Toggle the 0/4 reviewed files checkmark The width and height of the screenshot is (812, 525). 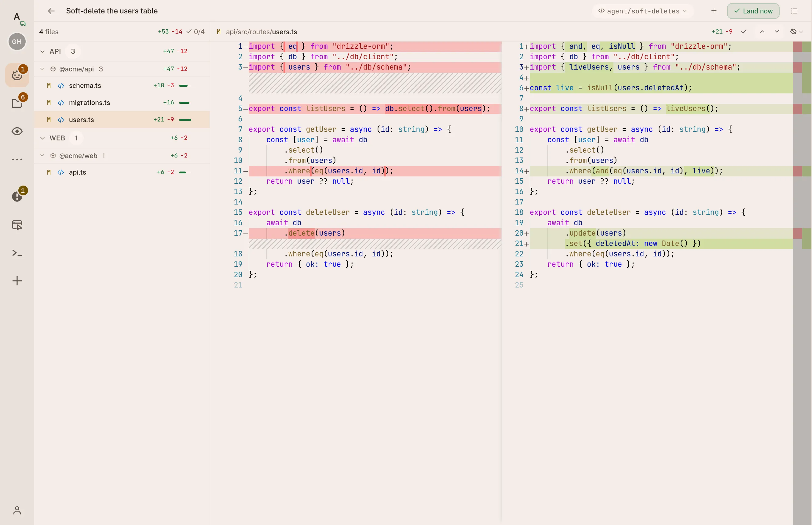pyautogui.click(x=196, y=32)
